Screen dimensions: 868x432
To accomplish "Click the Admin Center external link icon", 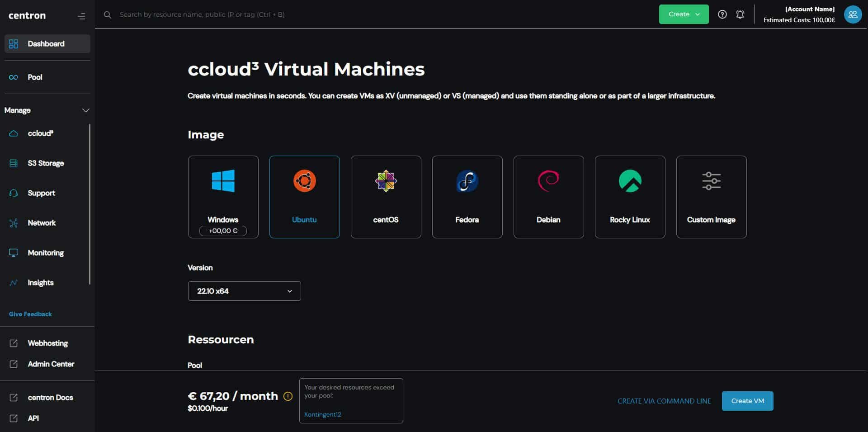I will point(14,364).
